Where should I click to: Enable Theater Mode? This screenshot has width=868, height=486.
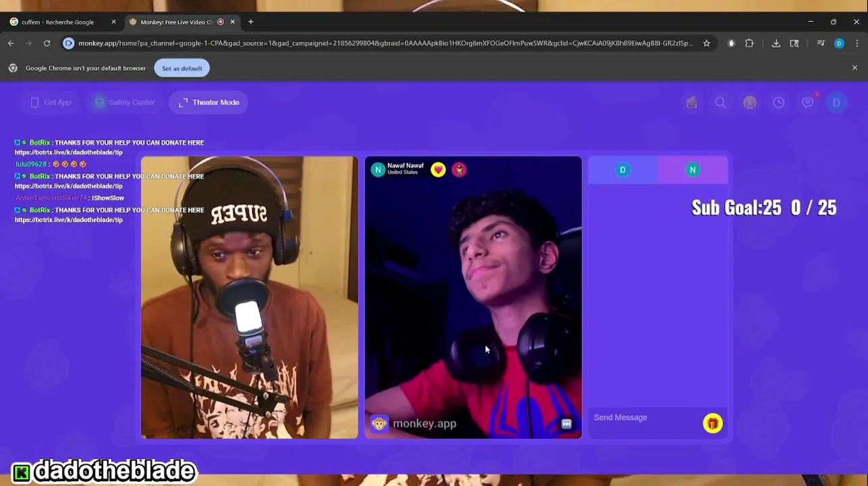tap(208, 103)
